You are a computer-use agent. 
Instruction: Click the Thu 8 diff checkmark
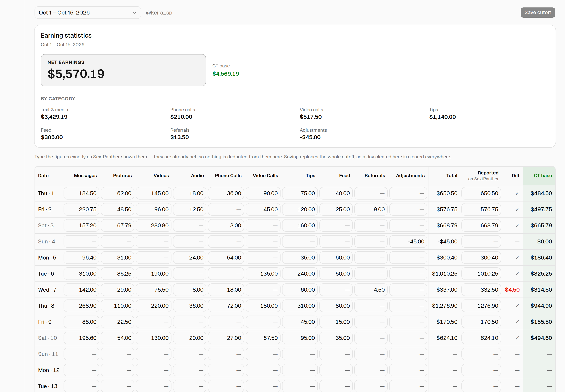pyautogui.click(x=517, y=306)
